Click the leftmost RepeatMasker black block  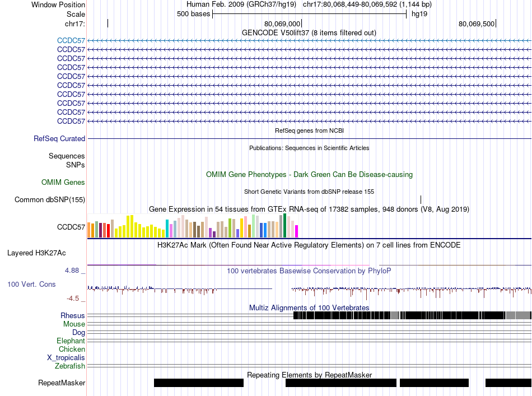coord(199,383)
